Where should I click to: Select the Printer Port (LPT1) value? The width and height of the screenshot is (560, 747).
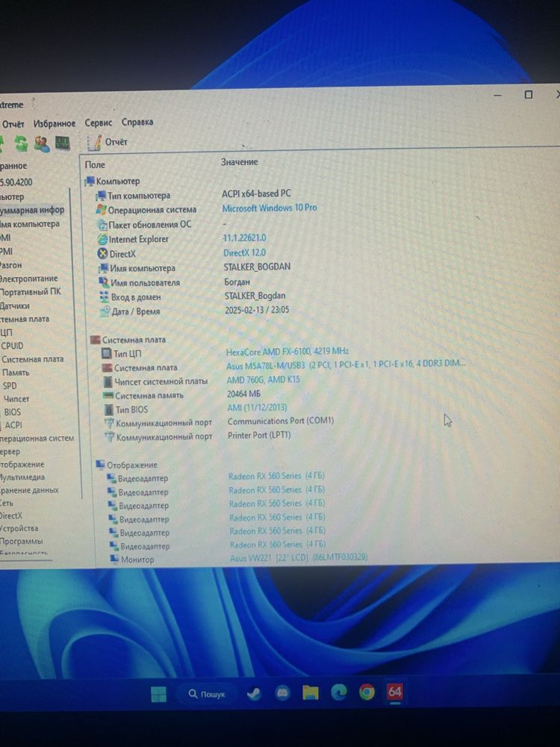click(259, 435)
